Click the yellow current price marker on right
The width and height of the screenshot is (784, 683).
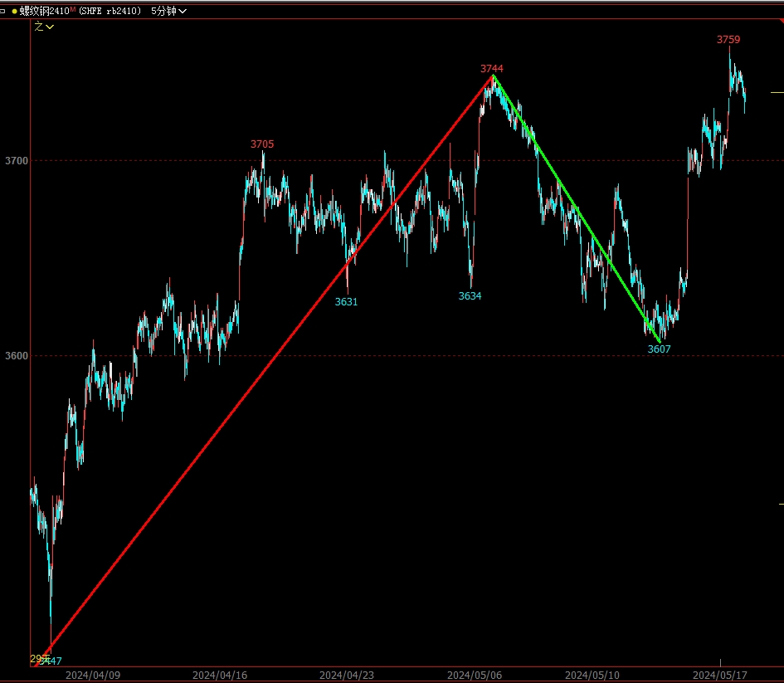(x=777, y=92)
